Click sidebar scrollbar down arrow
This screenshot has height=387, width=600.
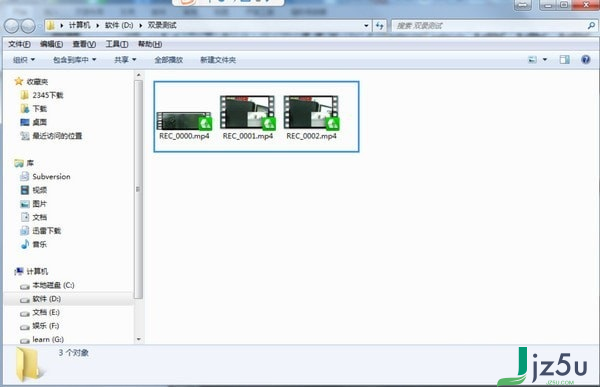click(139, 339)
